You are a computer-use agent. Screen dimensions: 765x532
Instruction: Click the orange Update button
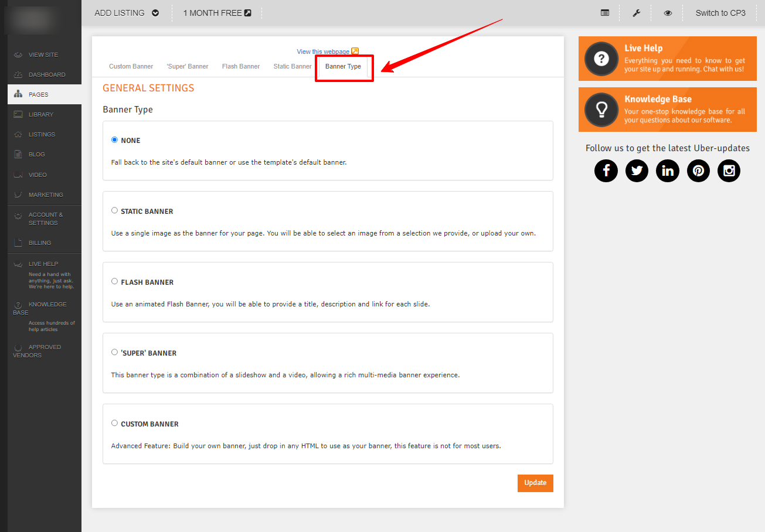click(x=535, y=483)
